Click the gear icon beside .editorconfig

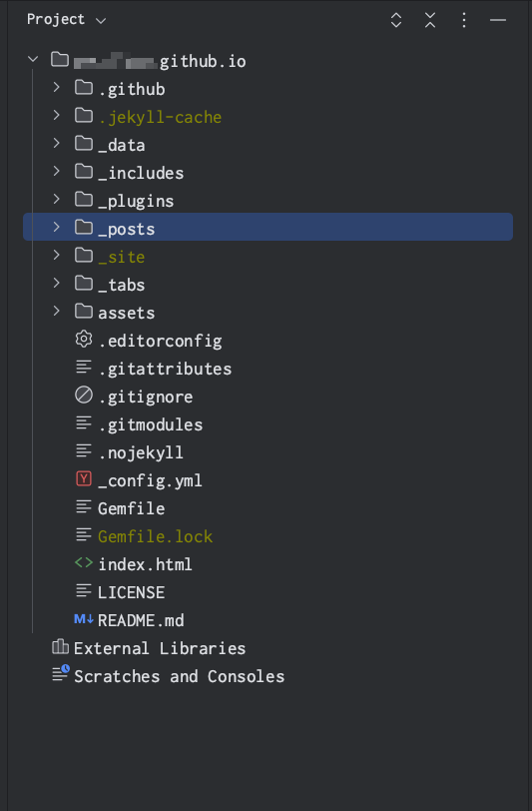[84, 340]
